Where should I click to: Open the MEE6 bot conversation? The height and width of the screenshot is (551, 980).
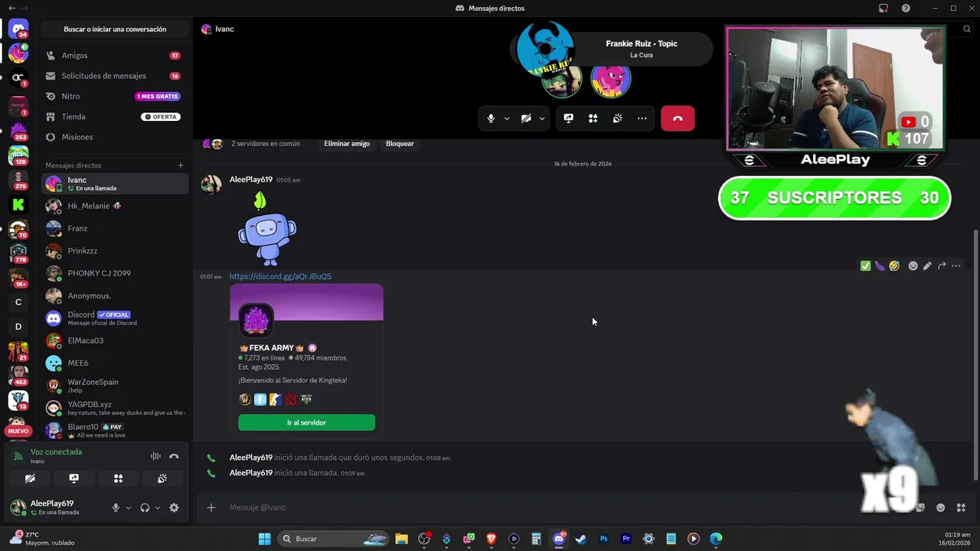pos(115,363)
